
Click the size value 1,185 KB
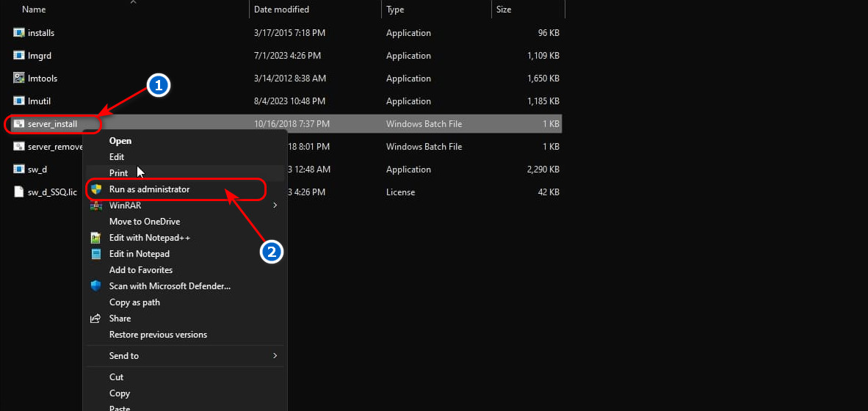(543, 101)
